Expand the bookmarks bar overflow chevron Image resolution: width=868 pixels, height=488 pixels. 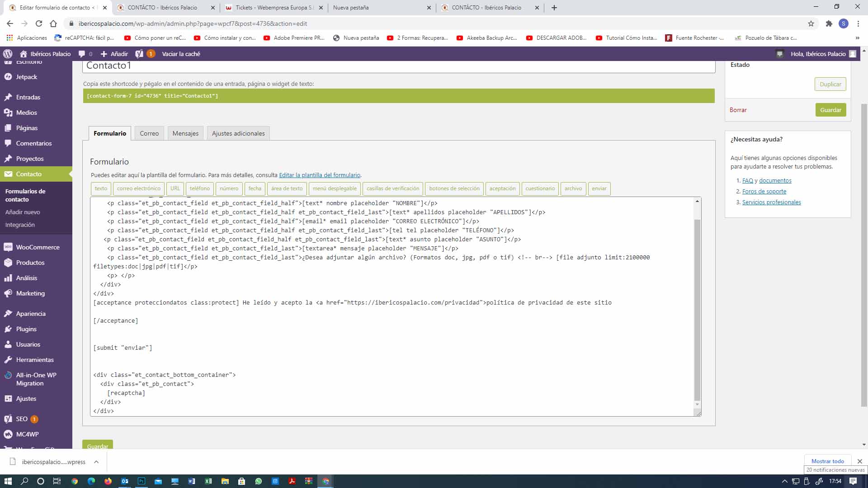pyautogui.click(x=857, y=38)
